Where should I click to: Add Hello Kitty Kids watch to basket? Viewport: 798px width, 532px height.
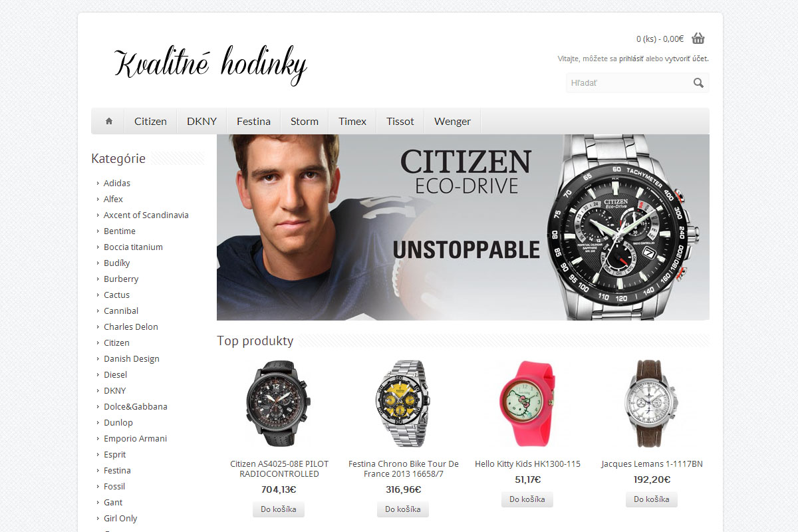click(527, 499)
